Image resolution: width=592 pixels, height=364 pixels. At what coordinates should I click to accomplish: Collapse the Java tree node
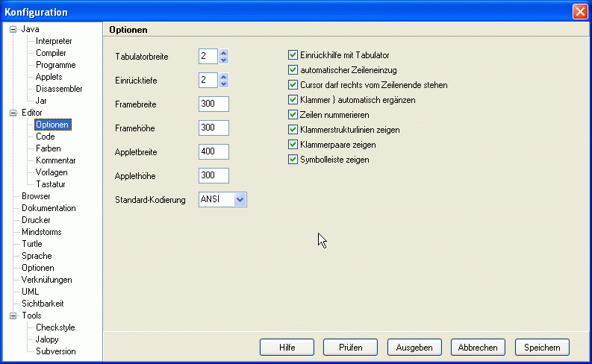coord(13,30)
